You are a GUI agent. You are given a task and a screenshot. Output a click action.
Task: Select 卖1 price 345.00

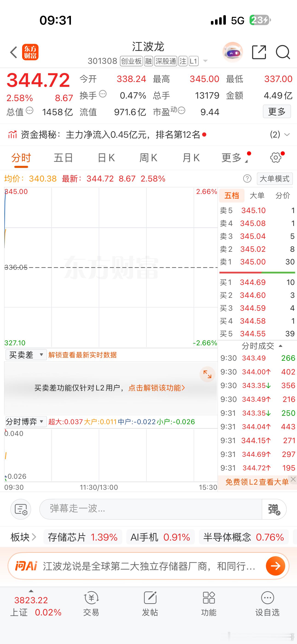(x=253, y=262)
